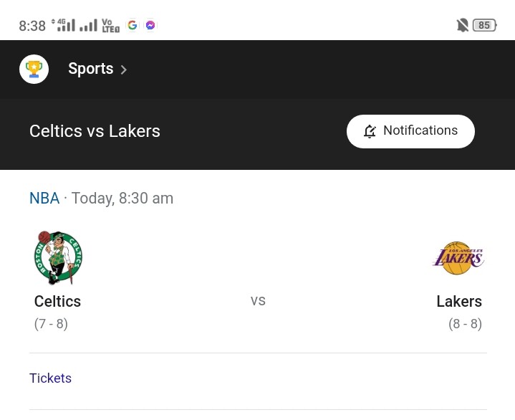The height and width of the screenshot is (420, 515).
Task: Select the Celtics vs Lakers title
Action: coord(95,131)
